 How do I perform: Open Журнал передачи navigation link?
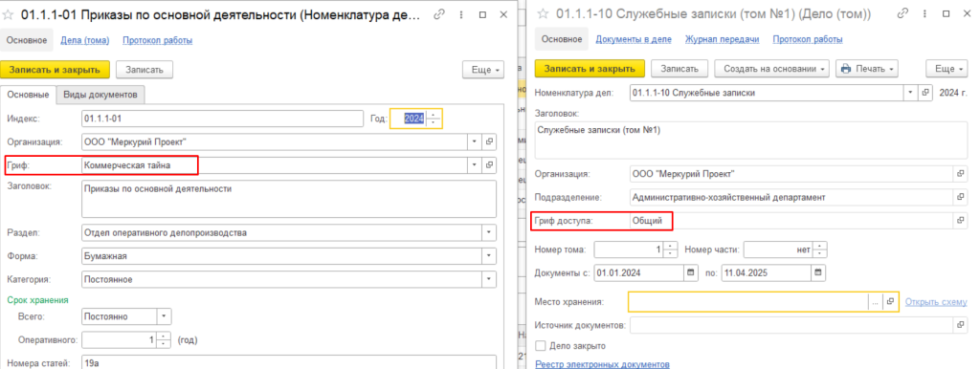click(723, 39)
